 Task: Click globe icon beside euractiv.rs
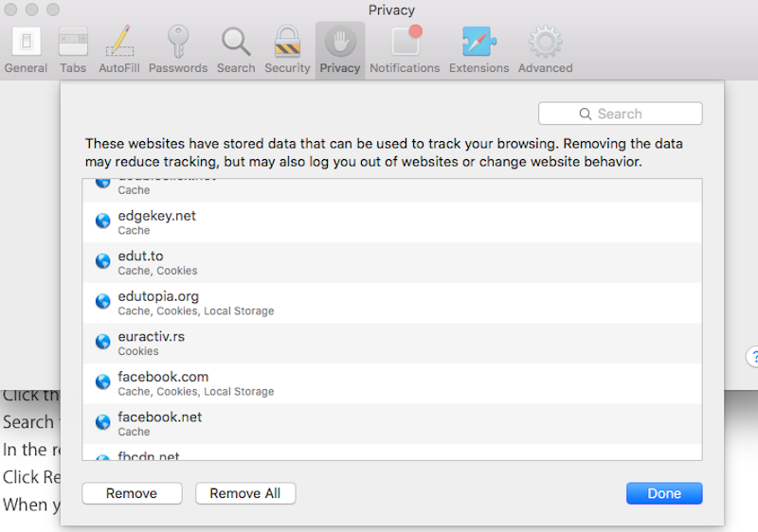tap(102, 342)
